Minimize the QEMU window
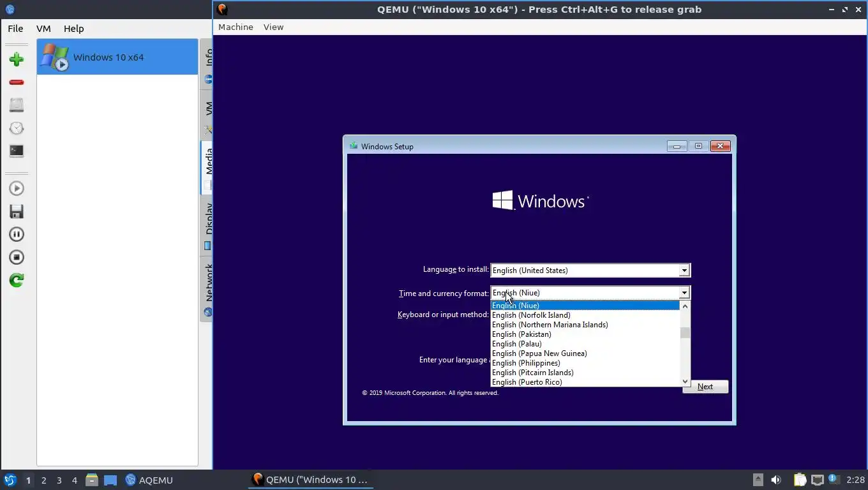Screen dimensions: 868x490 pos(831,9)
